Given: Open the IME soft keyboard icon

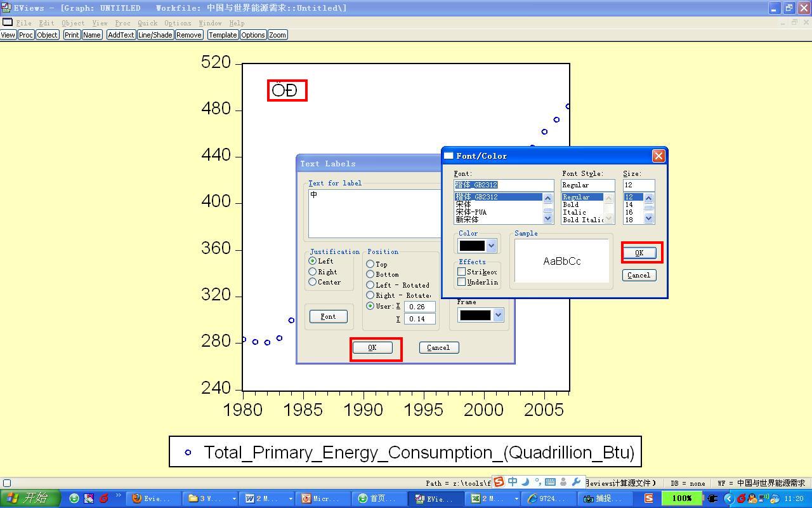Looking at the screenshot, I should pyautogui.click(x=550, y=482).
